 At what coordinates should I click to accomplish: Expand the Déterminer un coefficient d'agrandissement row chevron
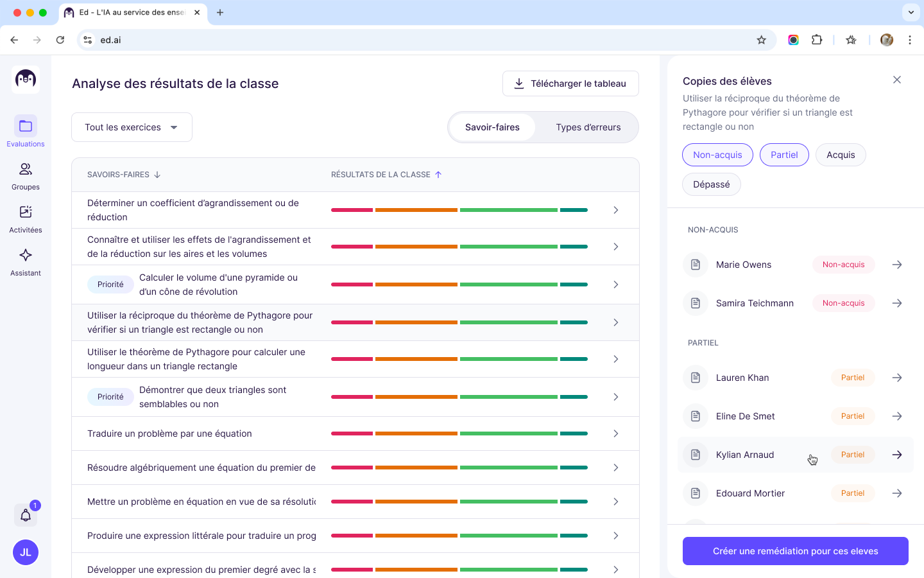point(615,210)
